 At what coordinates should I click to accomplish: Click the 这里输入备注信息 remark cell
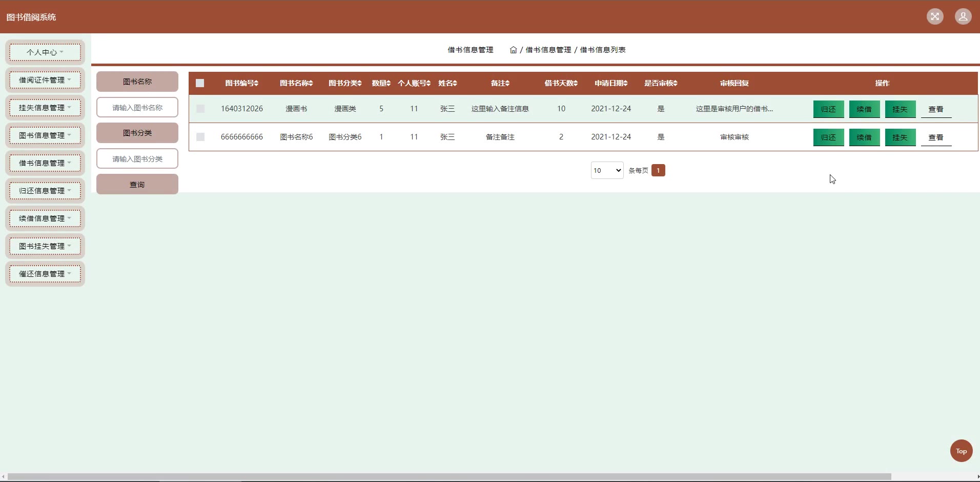[x=500, y=109]
